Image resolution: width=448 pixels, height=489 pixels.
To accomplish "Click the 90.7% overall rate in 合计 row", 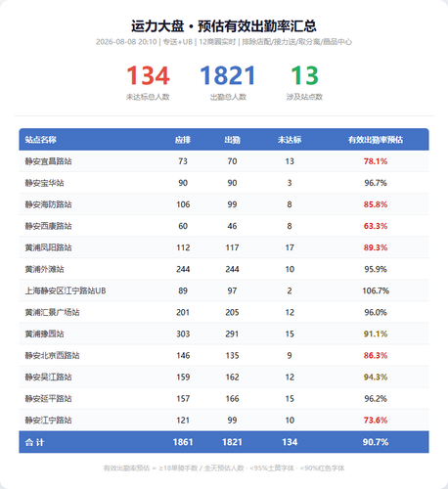I will (x=376, y=442).
